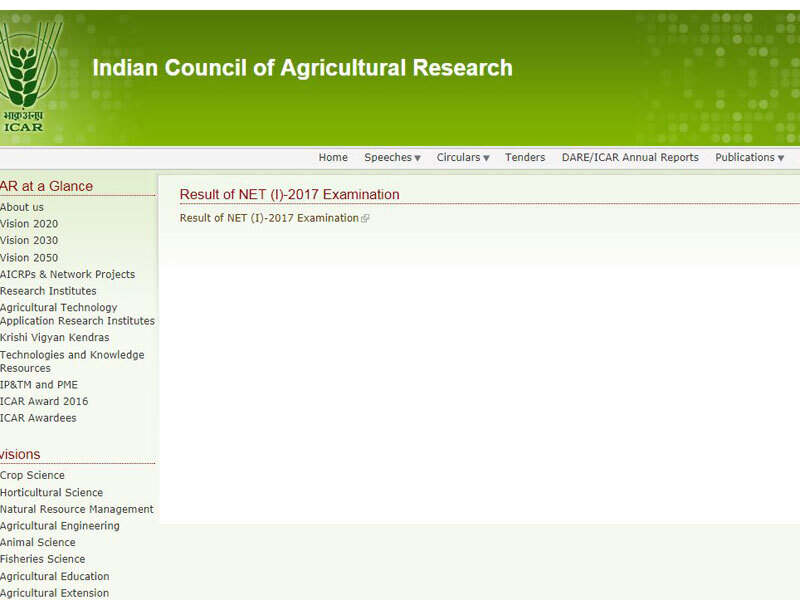Viewport: 800px width, 600px height.
Task: Open AICRPs & Network Projects link
Action: click(67, 274)
